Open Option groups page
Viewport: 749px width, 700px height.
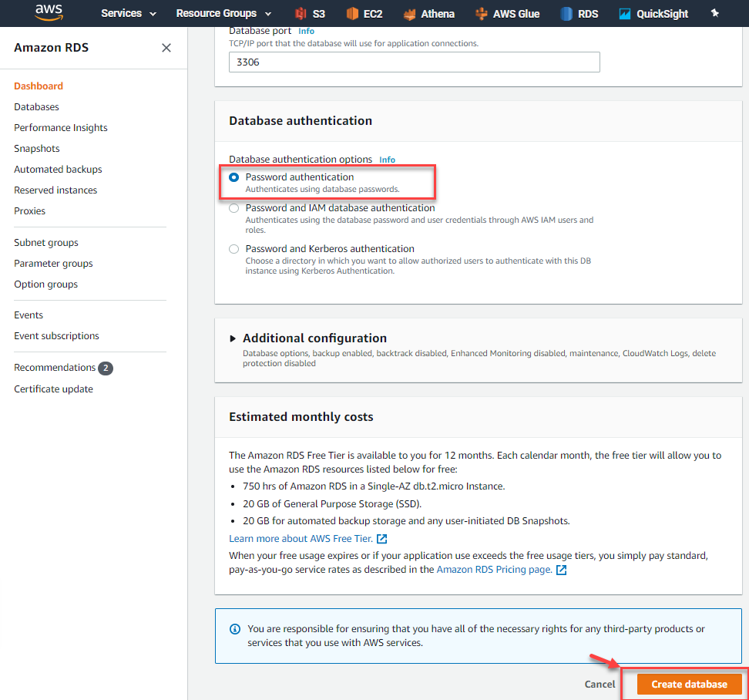click(46, 284)
